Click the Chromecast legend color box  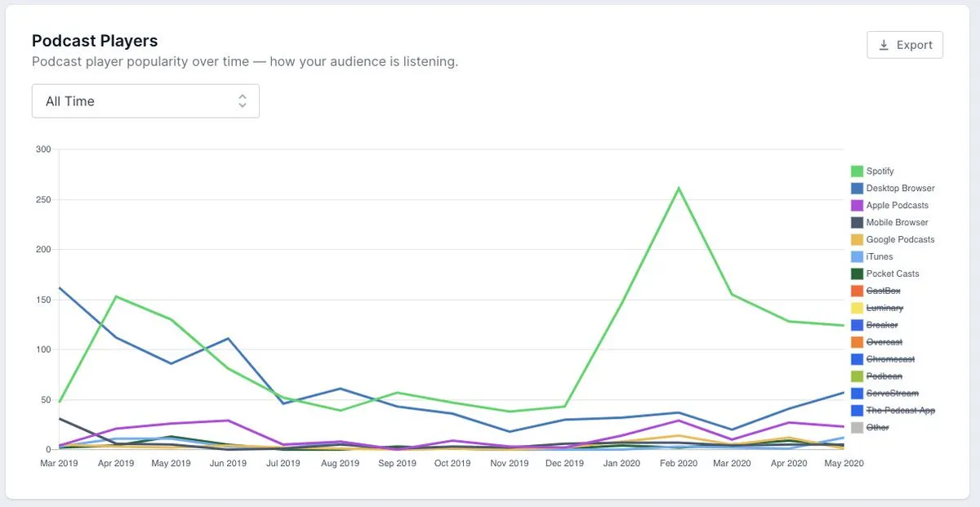tap(857, 360)
